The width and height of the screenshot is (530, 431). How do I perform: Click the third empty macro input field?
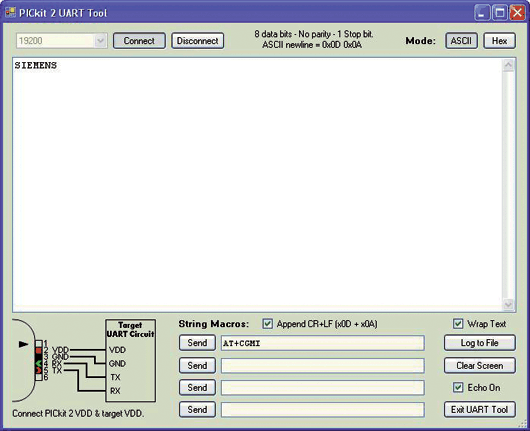pos(323,388)
